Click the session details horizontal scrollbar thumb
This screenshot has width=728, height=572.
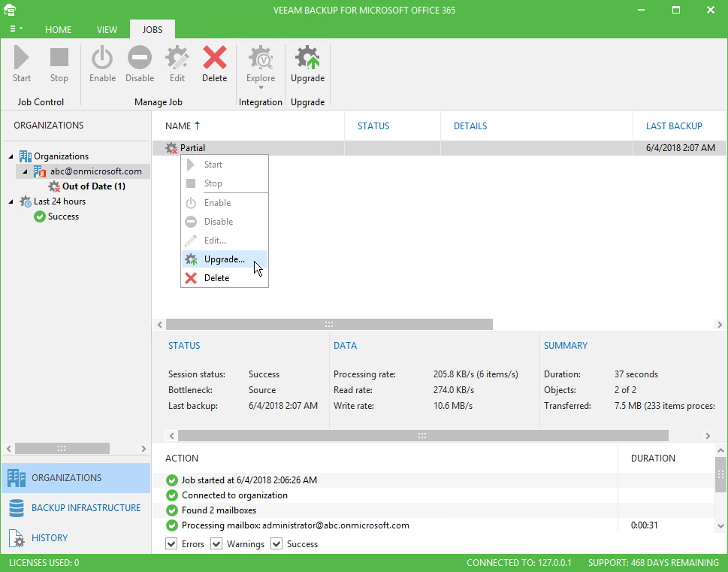(423, 435)
